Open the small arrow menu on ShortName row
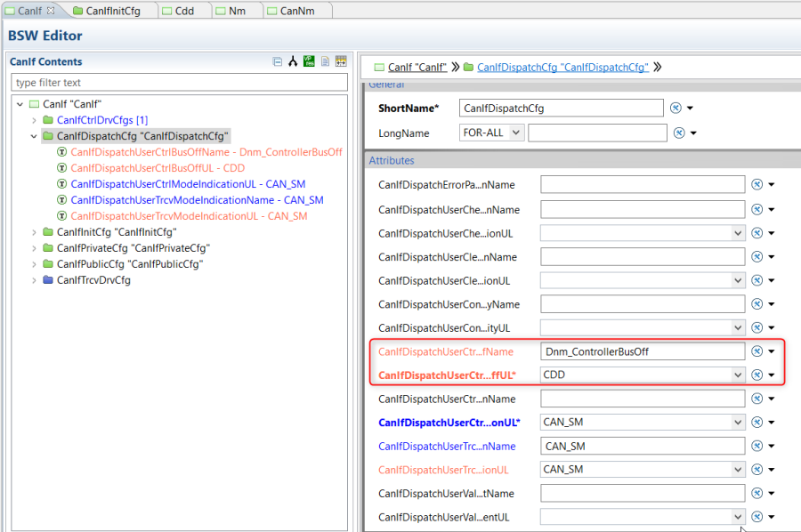Image resolution: width=801 pixels, height=532 pixels. tap(690, 109)
